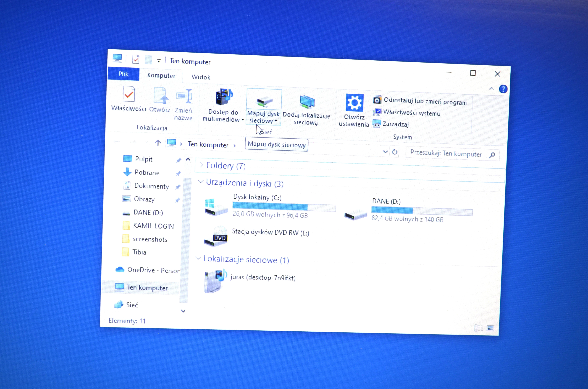
Task: Click pin icon next to Obrazy
Action: (x=177, y=200)
